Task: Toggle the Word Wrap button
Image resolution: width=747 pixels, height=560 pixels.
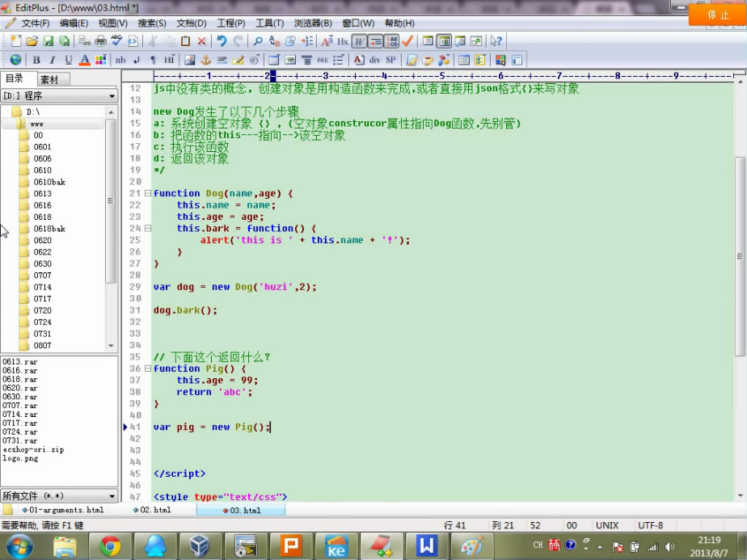Action: [359, 41]
